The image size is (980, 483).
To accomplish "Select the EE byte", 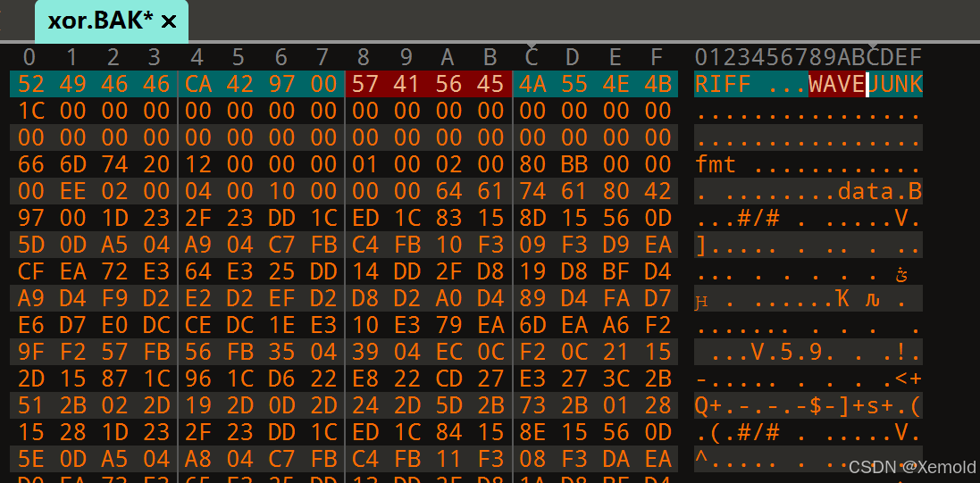I will (x=71, y=191).
